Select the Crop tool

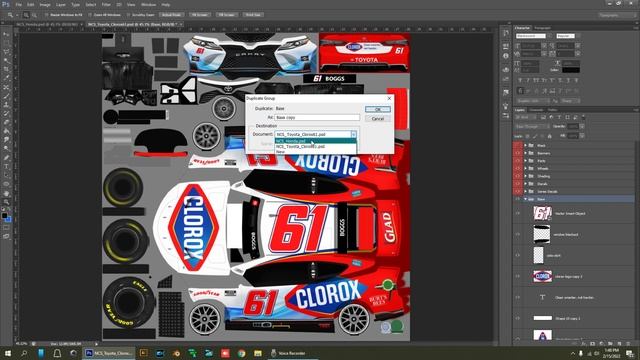[x=6, y=70]
